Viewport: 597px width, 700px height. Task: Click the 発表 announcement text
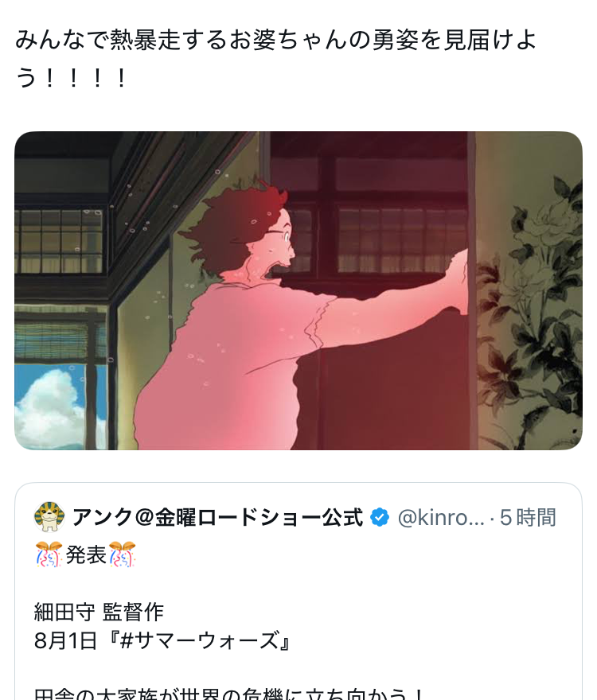[86, 555]
